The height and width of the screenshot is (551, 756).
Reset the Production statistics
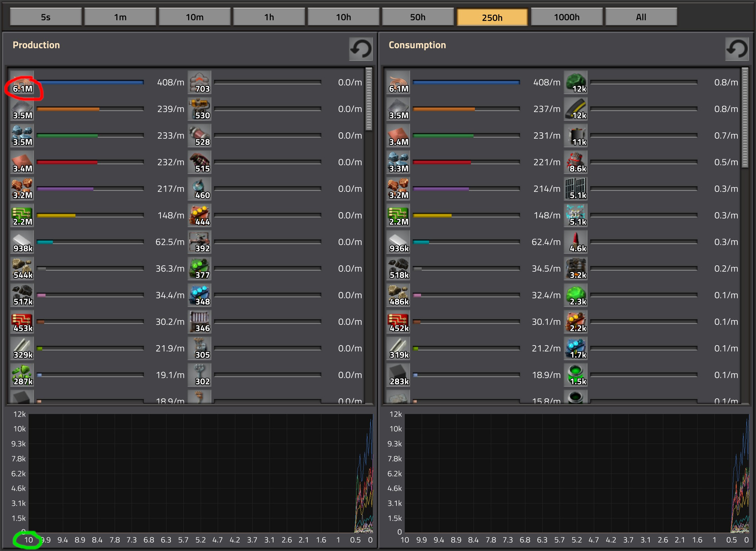click(x=361, y=49)
